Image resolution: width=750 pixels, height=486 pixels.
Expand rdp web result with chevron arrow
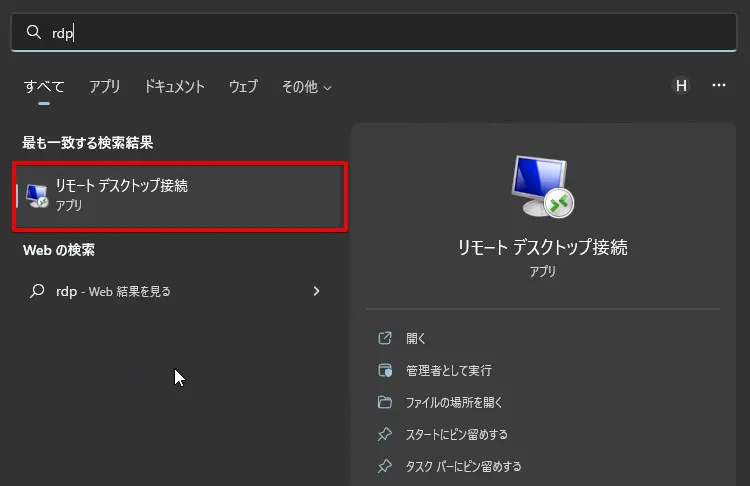[x=316, y=291]
